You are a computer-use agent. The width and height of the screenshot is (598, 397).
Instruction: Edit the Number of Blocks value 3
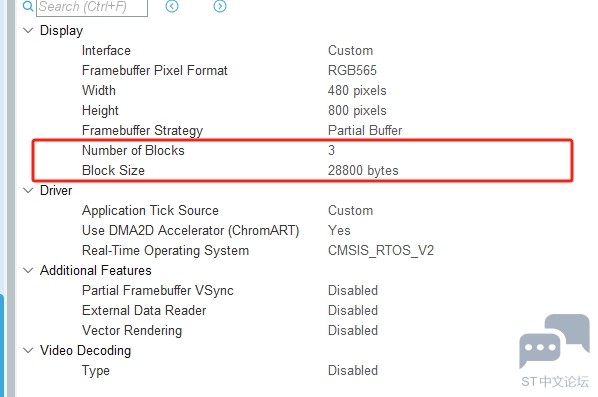(x=331, y=150)
